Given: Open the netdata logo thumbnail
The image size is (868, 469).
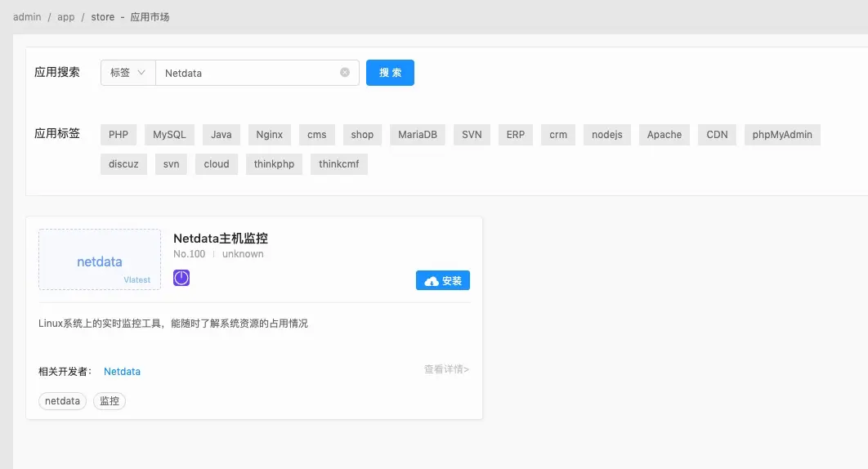Looking at the screenshot, I should click(x=100, y=260).
